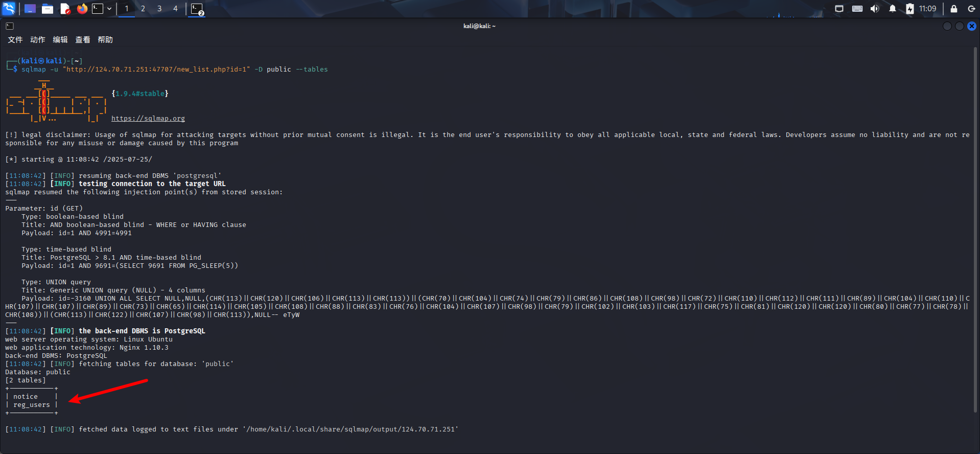Open the 编辑 (Edit) menu
980x454 pixels.
point(60,40)
